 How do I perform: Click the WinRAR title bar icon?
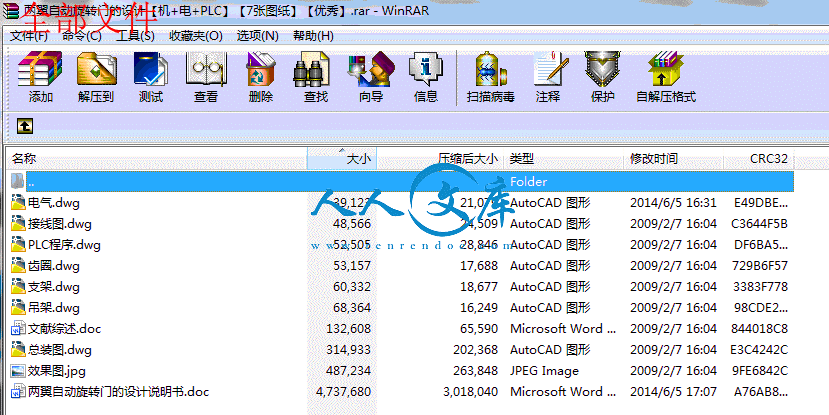tap(10, 10)
